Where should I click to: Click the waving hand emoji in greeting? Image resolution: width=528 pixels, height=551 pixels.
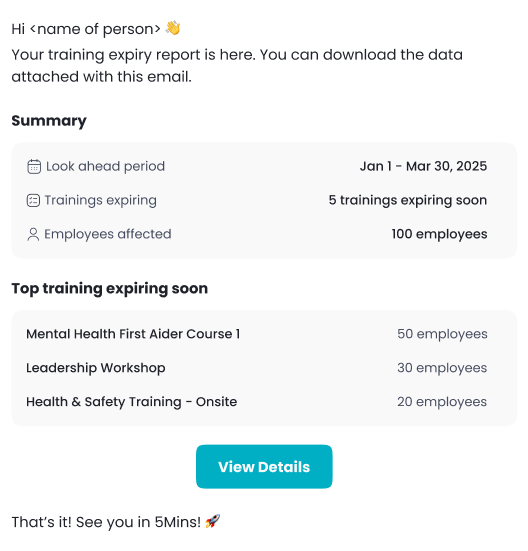(x=172, y=28)
